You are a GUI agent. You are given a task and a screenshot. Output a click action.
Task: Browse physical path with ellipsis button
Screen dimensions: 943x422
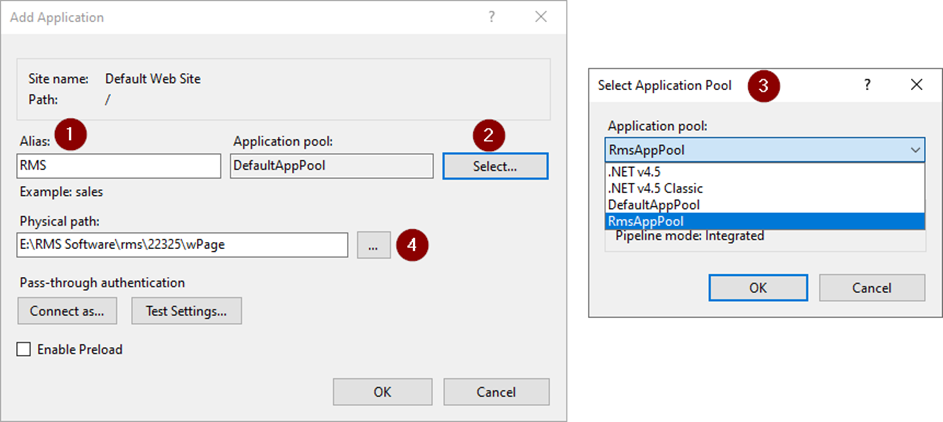373,245
